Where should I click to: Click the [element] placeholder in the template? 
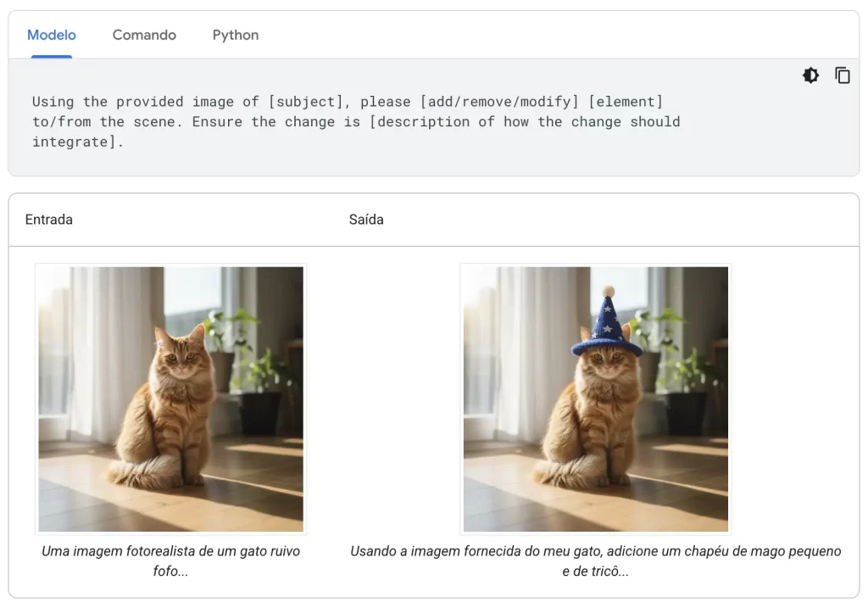click(626, 102)
